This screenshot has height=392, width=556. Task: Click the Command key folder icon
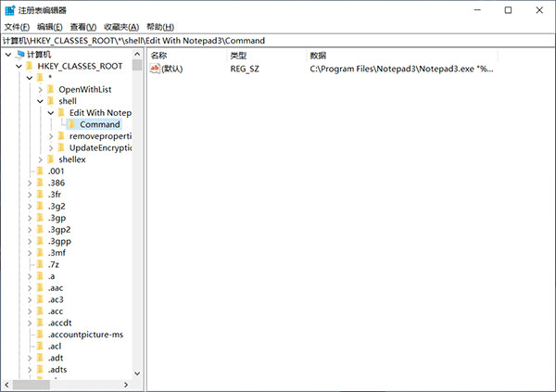point(71,124)
